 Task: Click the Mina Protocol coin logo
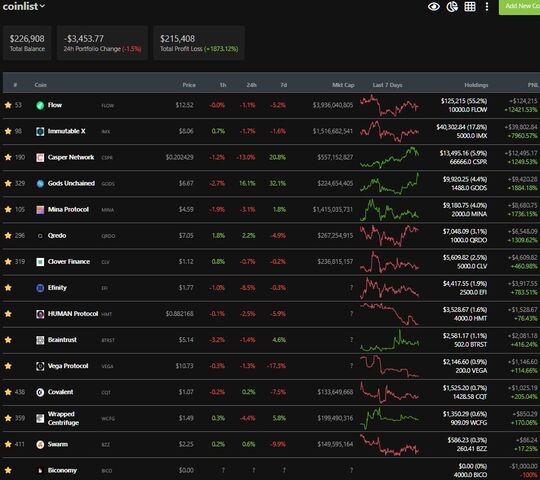pos(40,210)
